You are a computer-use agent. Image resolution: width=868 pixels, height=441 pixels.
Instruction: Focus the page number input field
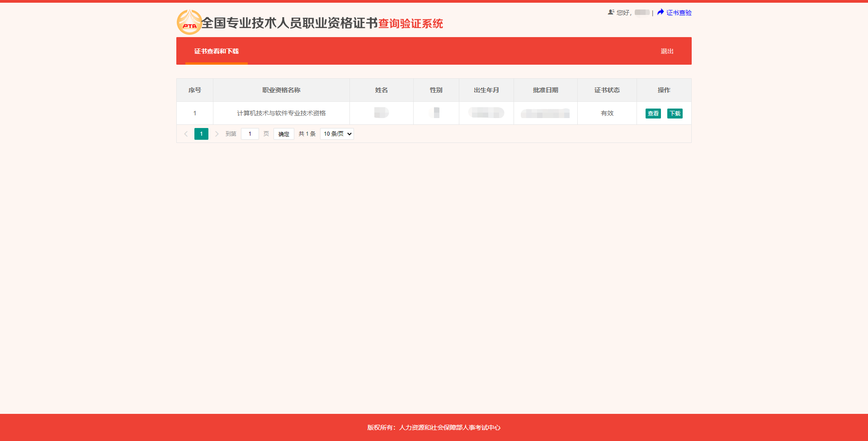250,134
